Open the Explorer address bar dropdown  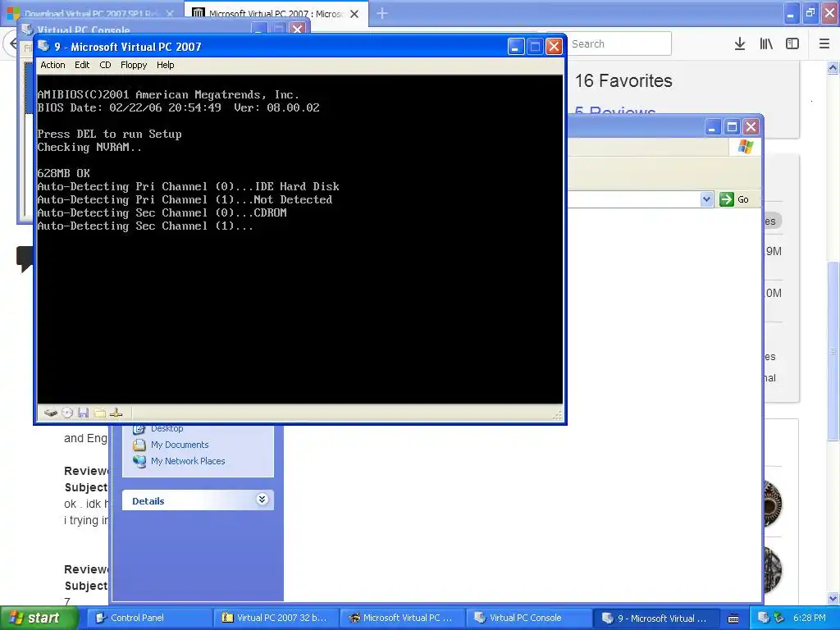[706, 199]
